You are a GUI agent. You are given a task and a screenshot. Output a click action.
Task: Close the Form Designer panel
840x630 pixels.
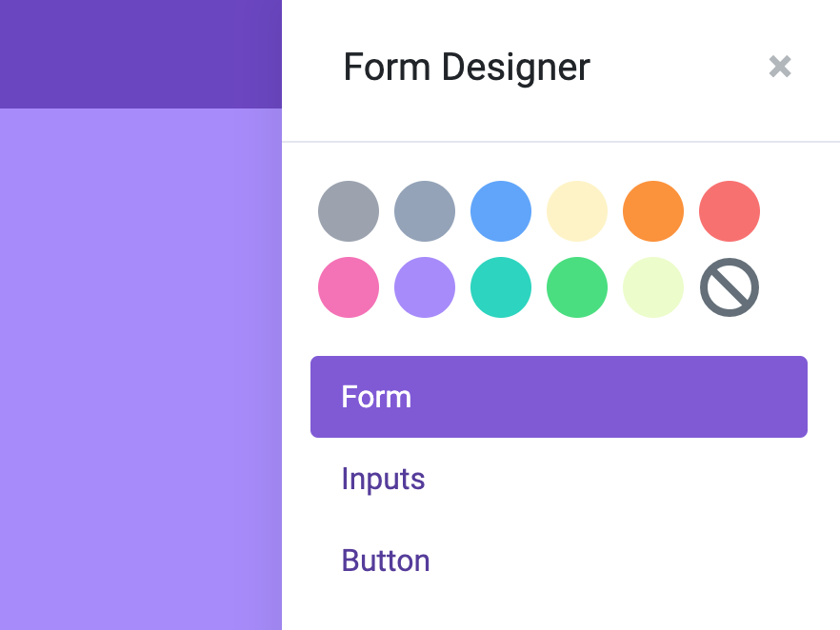click(780, 67)
